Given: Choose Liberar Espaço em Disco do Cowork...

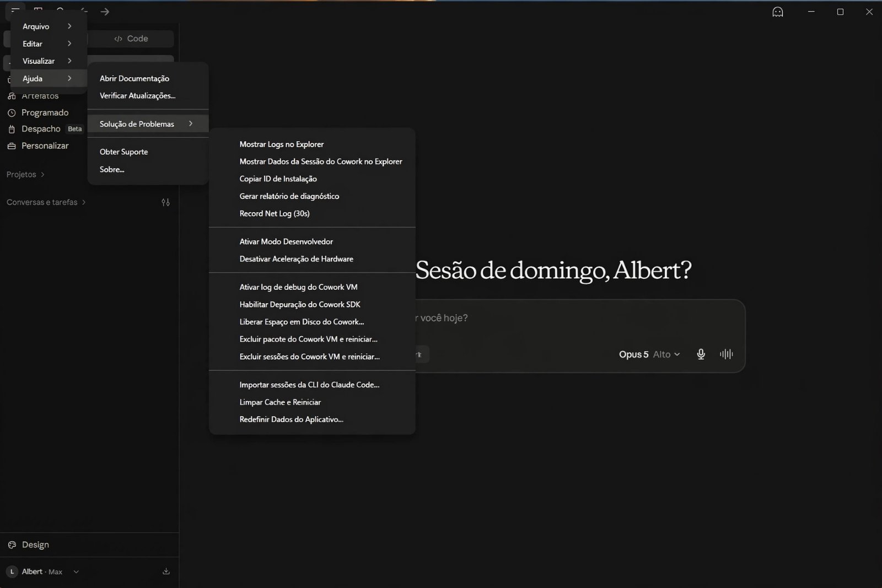Looking at the screenshot, I should point(312,322).
